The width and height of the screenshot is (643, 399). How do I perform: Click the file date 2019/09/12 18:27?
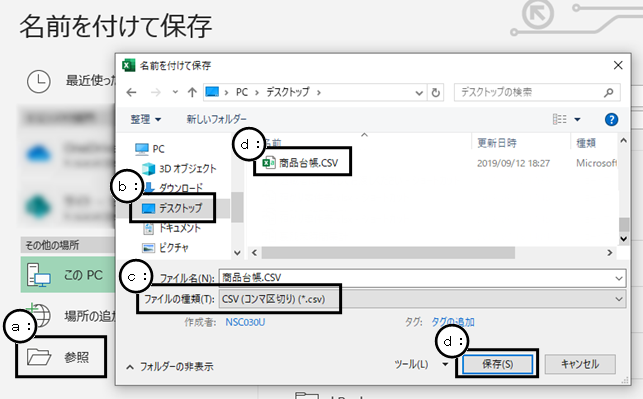[x=513, y=163]
